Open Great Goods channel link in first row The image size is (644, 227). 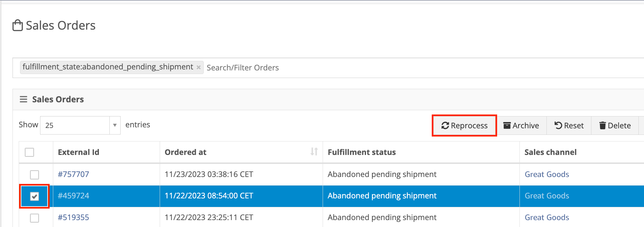point(547,174)
